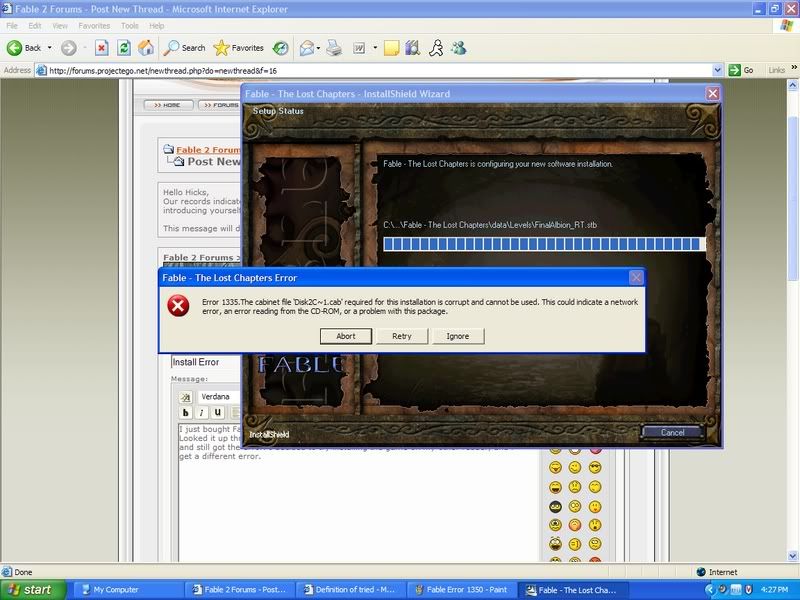
Task: Open the Edit icon dropdown arrow
Action: click(375, 48)
